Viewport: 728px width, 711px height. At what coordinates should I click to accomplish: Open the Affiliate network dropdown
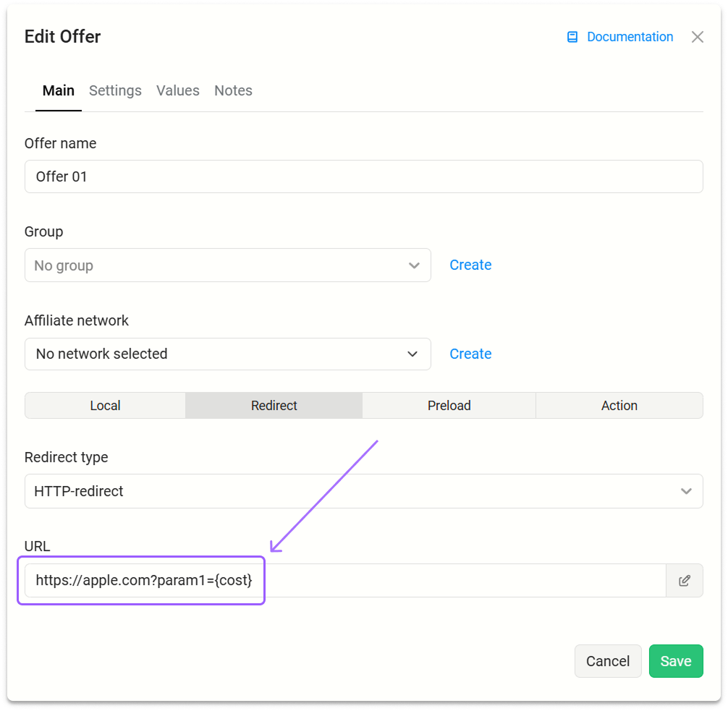(x=227, y=354)
